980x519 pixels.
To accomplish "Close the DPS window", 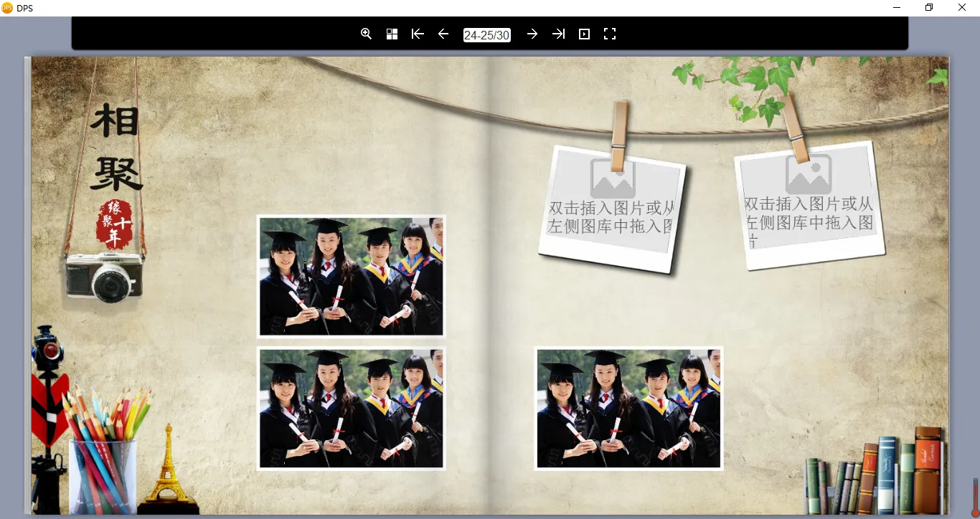I will [962, 8].
